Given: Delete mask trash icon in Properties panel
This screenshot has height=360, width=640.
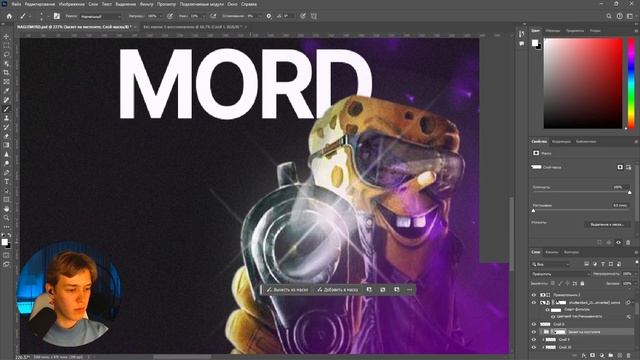Looking at the screenshot, I should (x=628, y=242).
